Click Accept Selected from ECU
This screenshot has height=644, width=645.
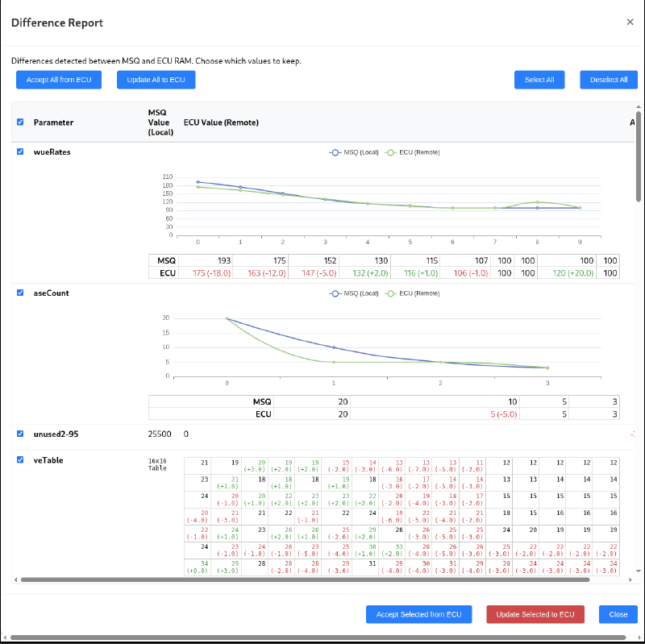pyautogui.click(x=418, y=614)
